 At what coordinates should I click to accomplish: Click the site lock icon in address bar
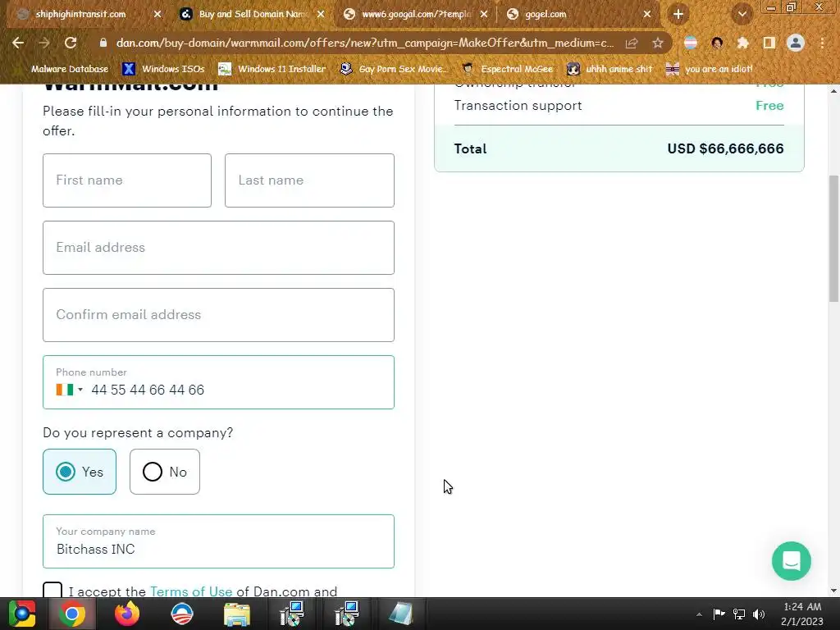(103, 43)
